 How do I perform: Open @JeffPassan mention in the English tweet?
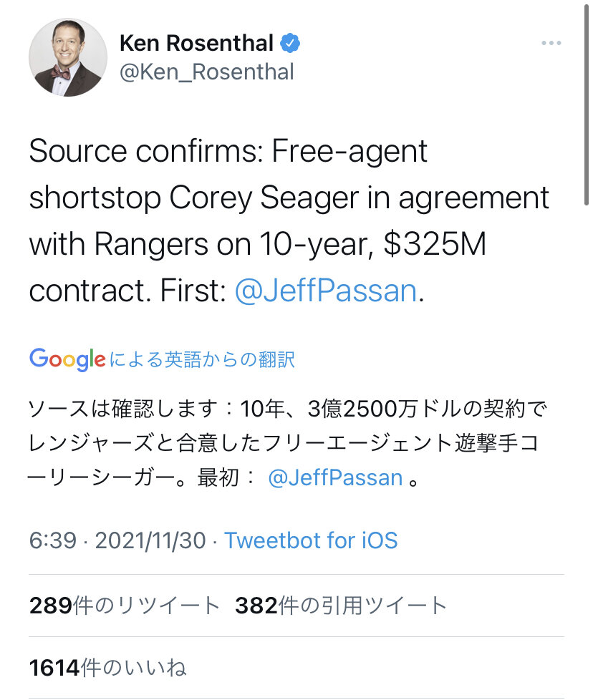click(326, 291)
